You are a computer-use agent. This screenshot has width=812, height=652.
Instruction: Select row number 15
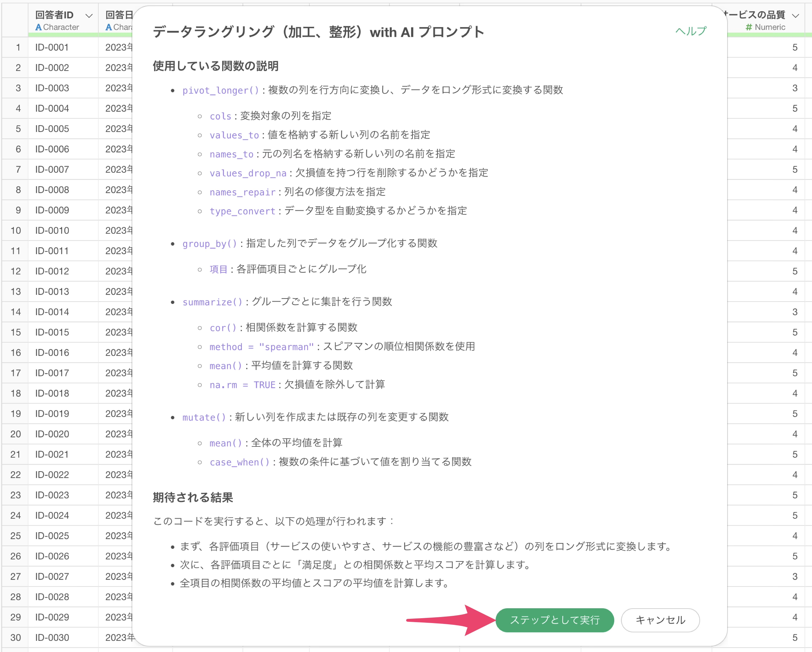point(15,332)
